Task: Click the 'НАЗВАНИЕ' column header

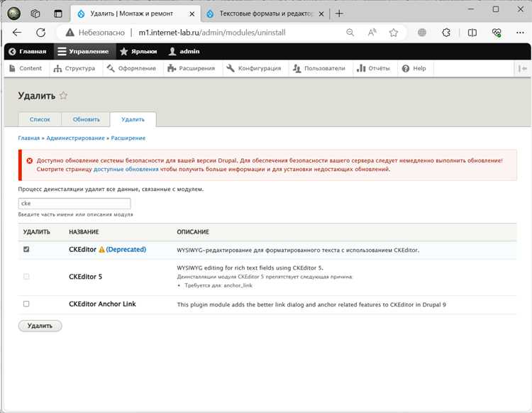Action: coord(84,232)
